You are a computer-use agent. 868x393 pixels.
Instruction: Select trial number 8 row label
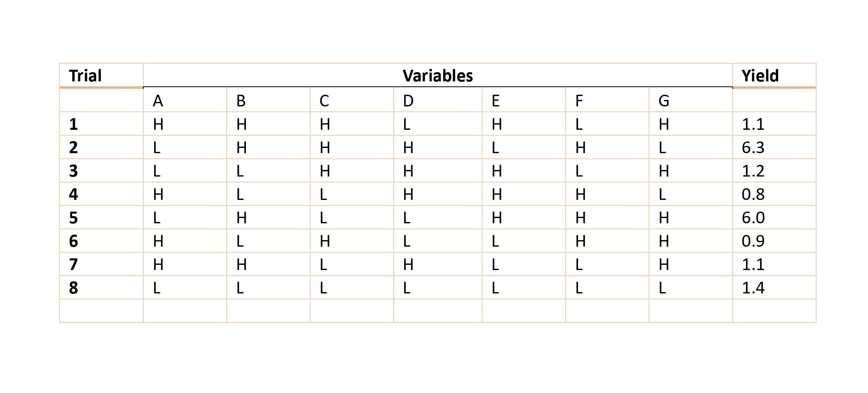73,288
